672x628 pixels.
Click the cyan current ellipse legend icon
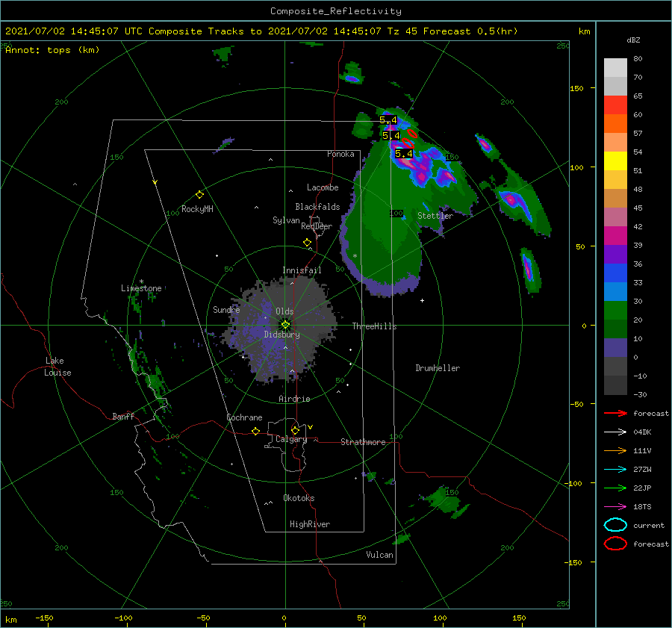[x=615, y=525]
